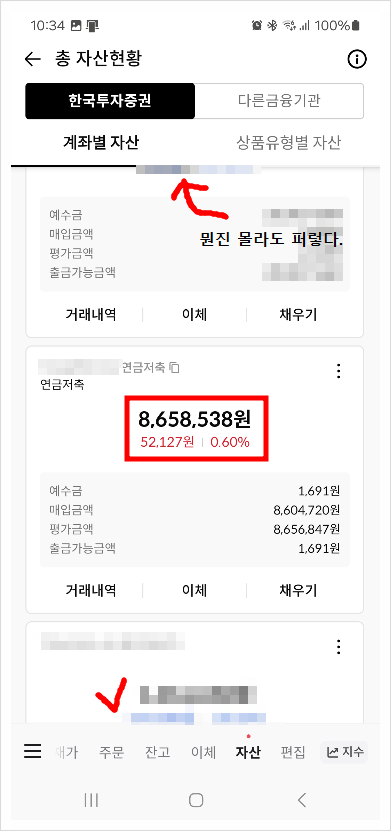The width and height of the screenshot is (391, 831).
Task: Open the 편집 bottom menu item
Action: pos(293,752)
